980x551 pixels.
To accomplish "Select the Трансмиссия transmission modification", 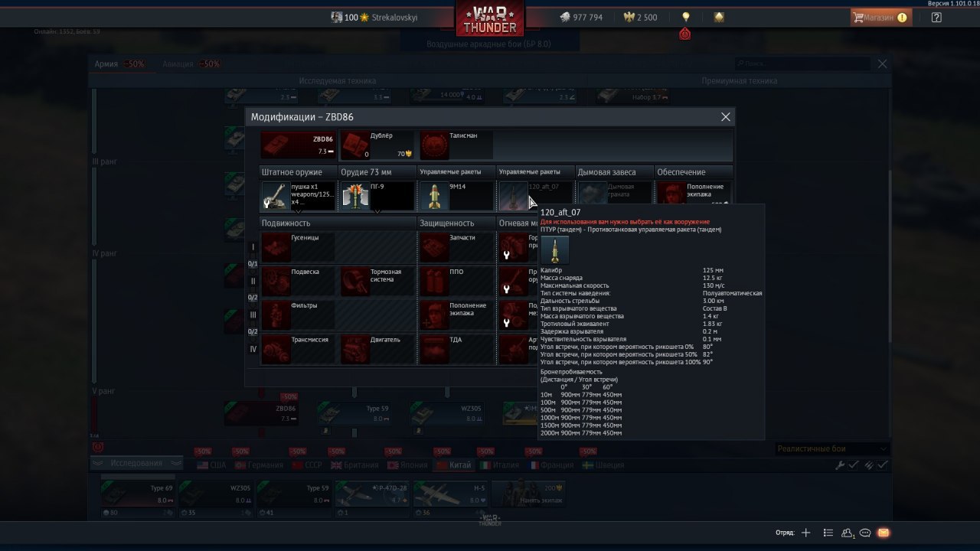I will (x=298, y=349).
